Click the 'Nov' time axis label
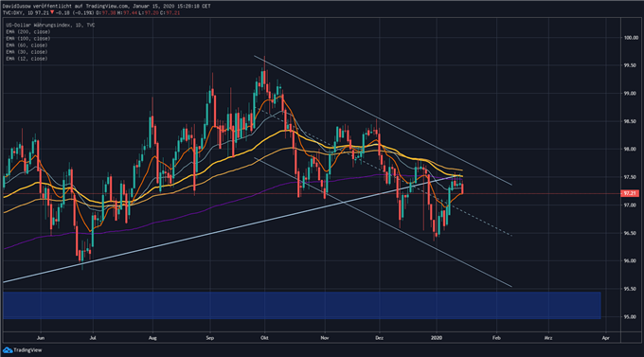644x357 pixels. (325, 338)
